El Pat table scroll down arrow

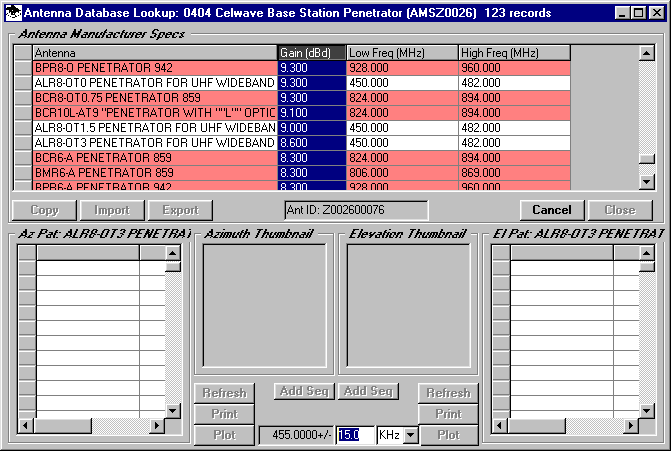point(647,411)
